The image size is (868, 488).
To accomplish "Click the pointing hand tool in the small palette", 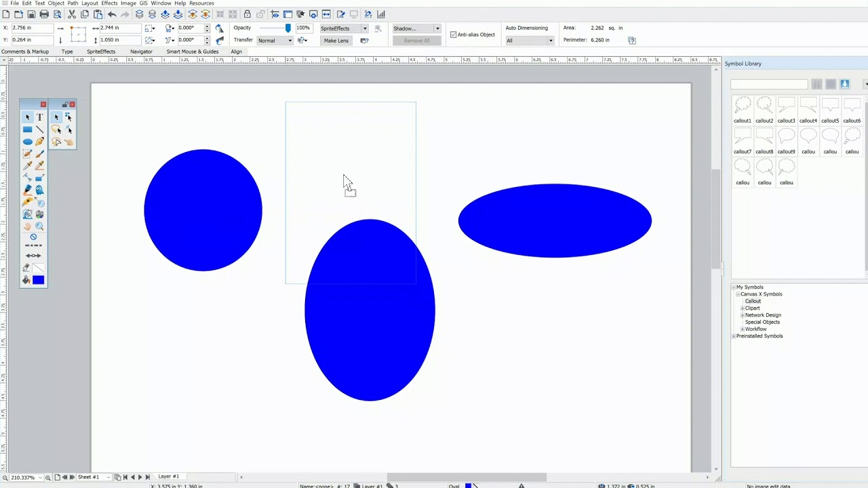I will tap(68, 142).
